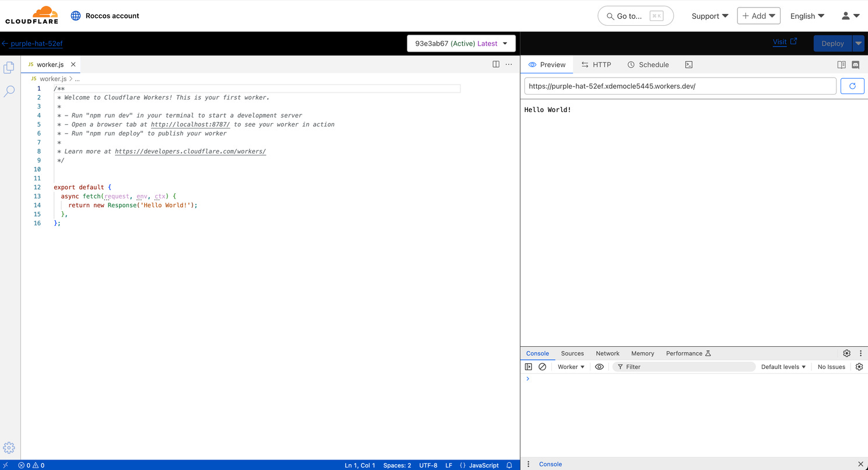
Task: Open DevTools customize menu with the vertical dots
Action: pyautogui.click(x=860, y=353)
